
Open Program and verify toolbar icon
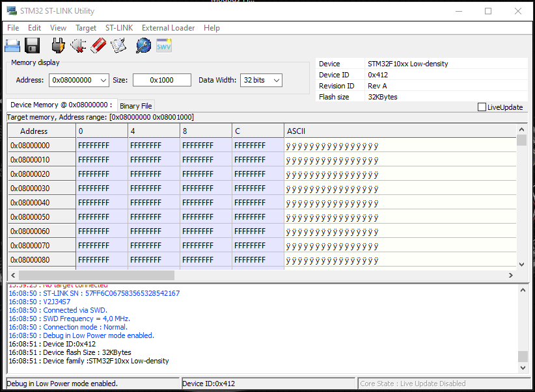(118, 46)
